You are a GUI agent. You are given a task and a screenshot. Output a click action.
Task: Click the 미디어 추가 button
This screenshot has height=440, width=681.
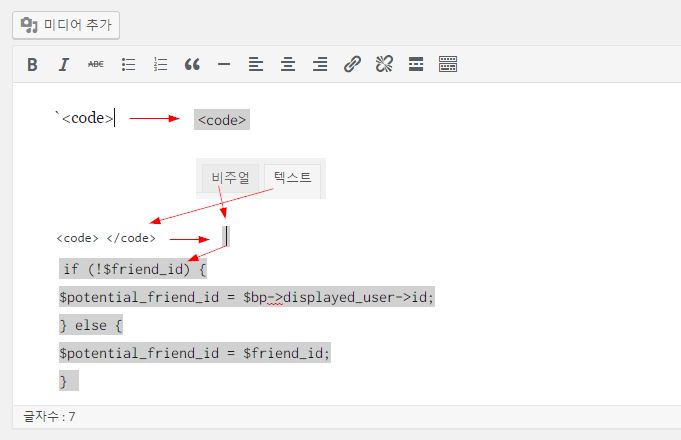point(67,24)
